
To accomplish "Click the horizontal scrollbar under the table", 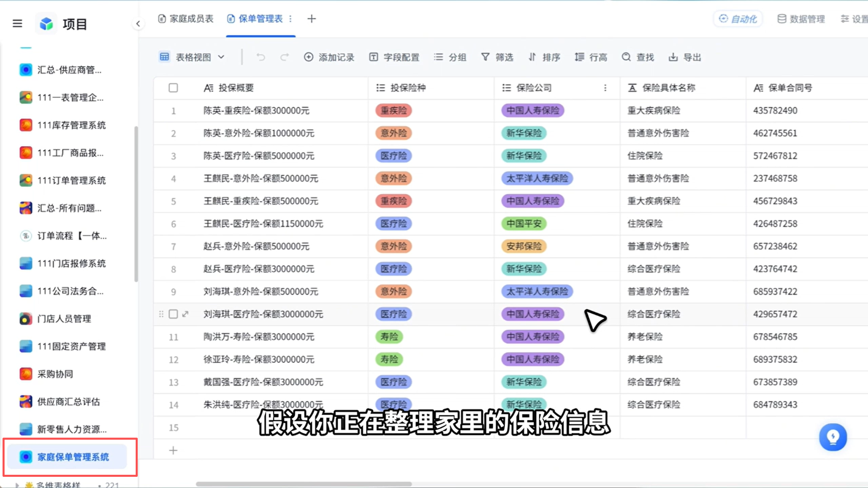I will 304,484.
